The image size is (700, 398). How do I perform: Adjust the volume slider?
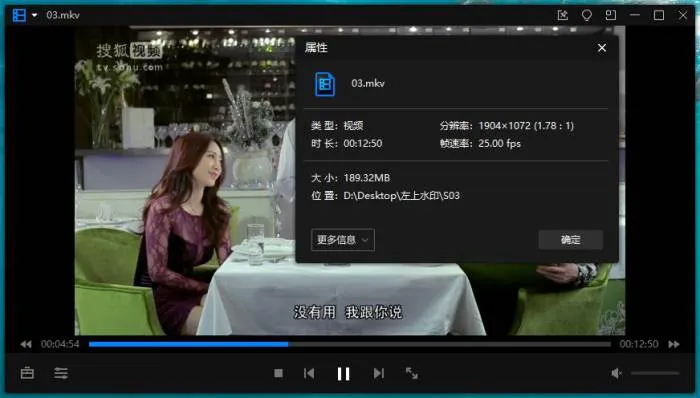coord(655,373)
